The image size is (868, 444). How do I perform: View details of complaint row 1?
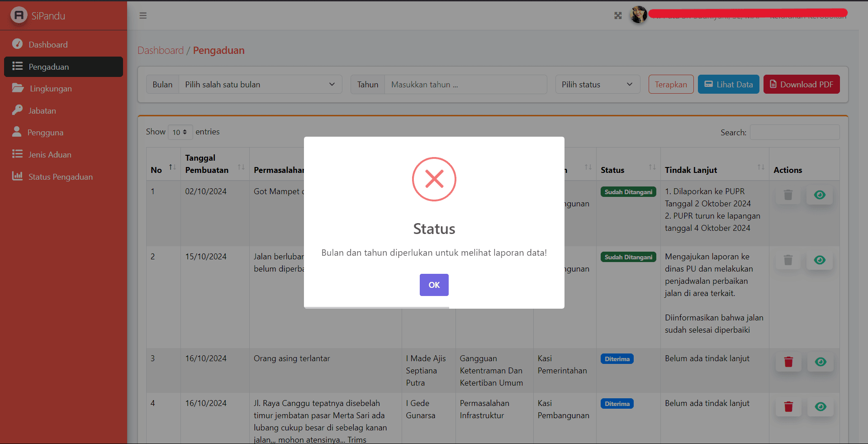click(820, 195)
